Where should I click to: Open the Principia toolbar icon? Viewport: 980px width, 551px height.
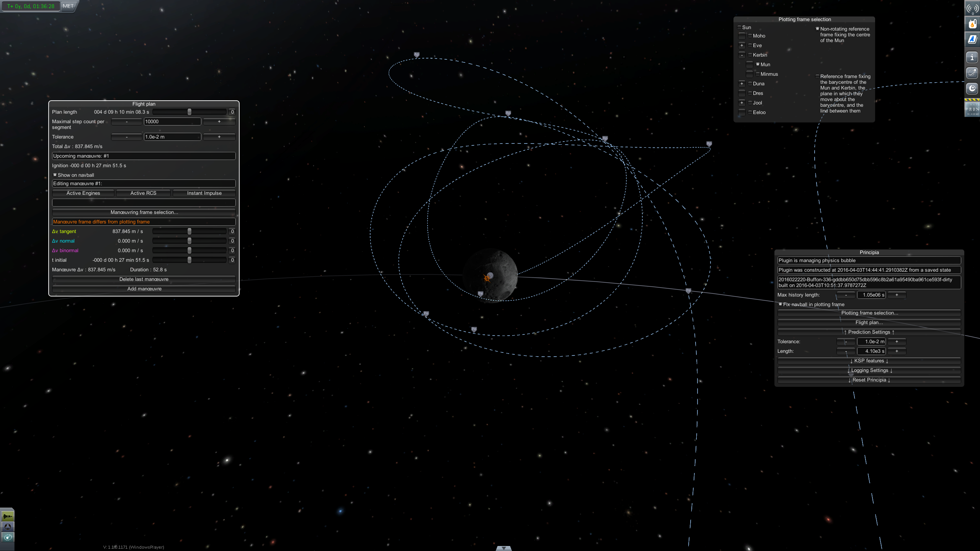click(972, 109)
